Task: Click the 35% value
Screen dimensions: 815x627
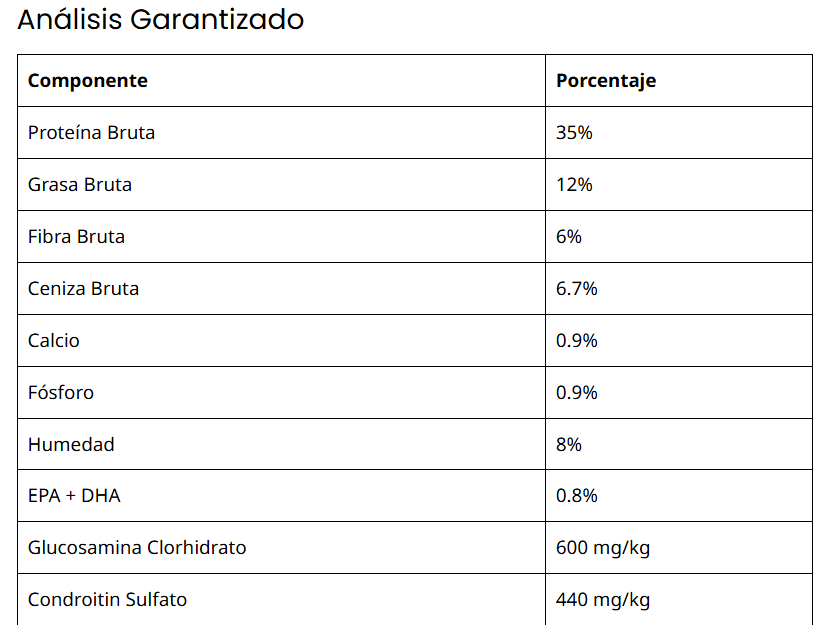Action: 574,133
